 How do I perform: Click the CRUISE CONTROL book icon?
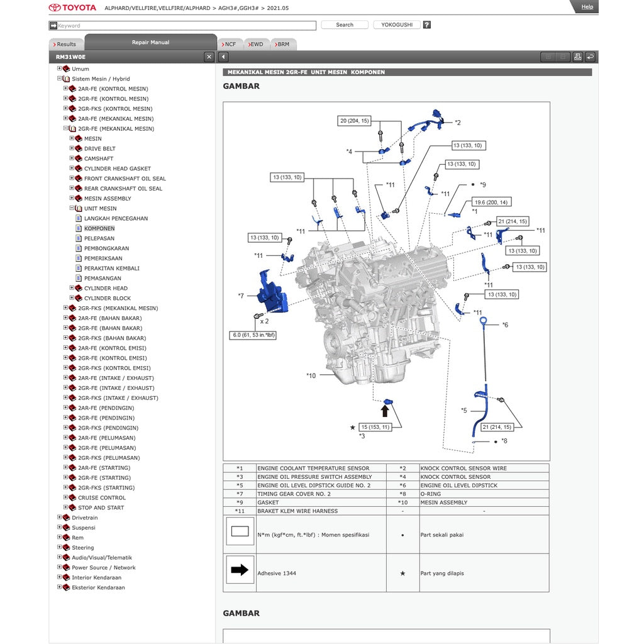pyautogui.click(x=72, y=498)
